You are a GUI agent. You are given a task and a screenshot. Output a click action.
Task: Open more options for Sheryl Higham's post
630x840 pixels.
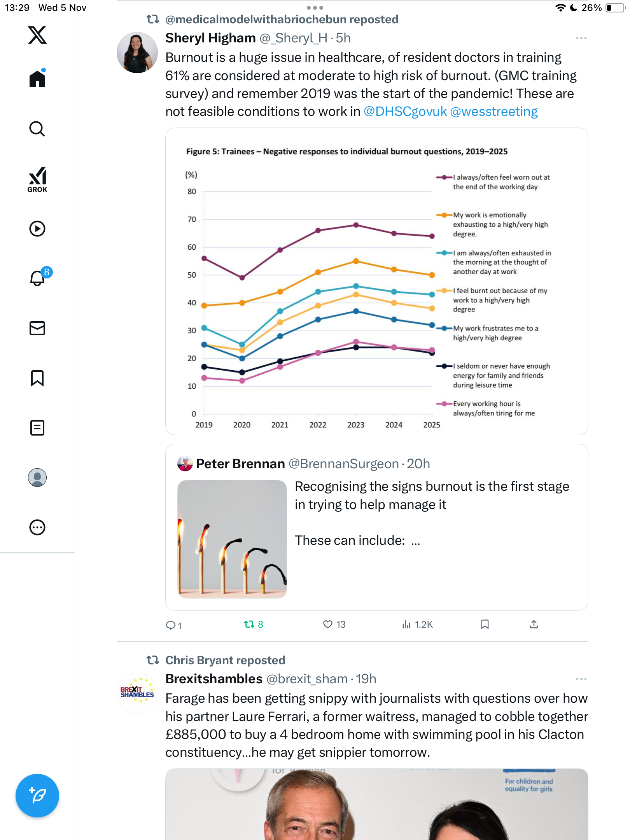pyautogui.click(x=581, y=38)
